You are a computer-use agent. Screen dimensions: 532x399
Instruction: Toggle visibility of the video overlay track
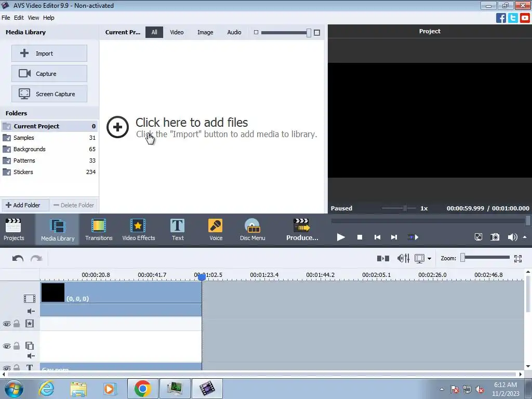point(6,347)
